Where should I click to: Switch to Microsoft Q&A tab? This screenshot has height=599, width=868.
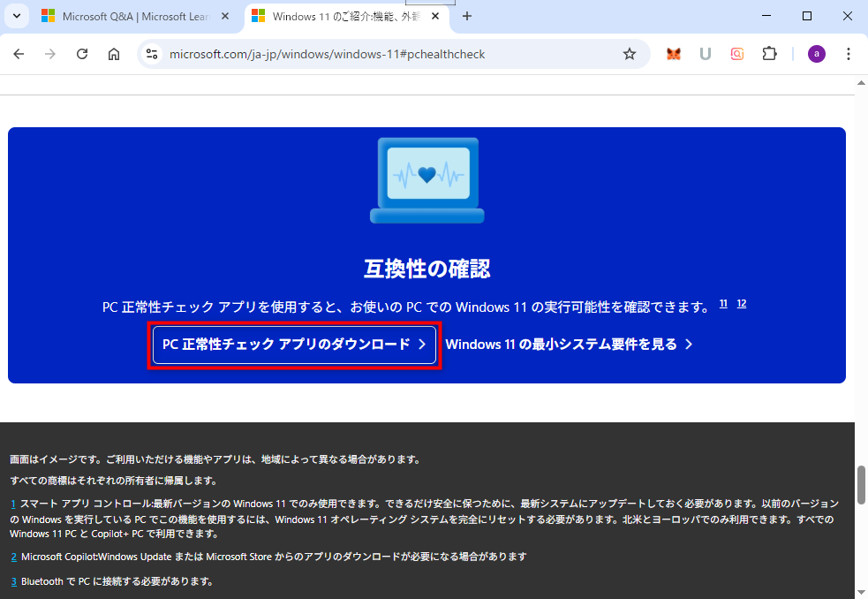click(x=132, y=16)
